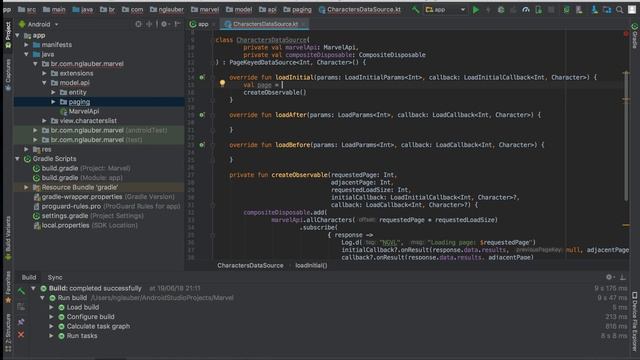Expand the entity package
This screenshot has width=640, height=360.
click(x=53, y=92)
